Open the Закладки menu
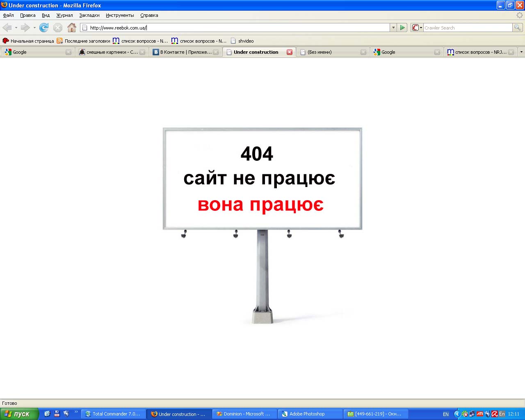 click(x=89, y=15)
